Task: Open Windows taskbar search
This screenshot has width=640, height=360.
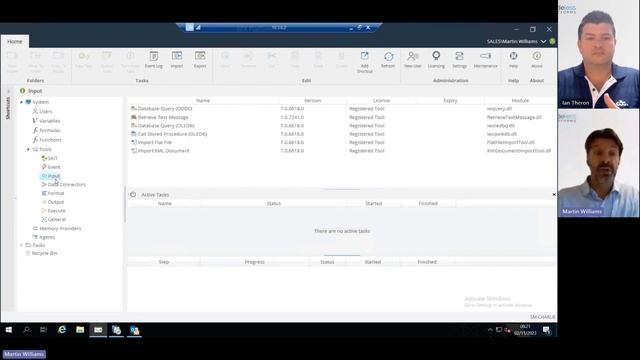Action: coord(26,330)
